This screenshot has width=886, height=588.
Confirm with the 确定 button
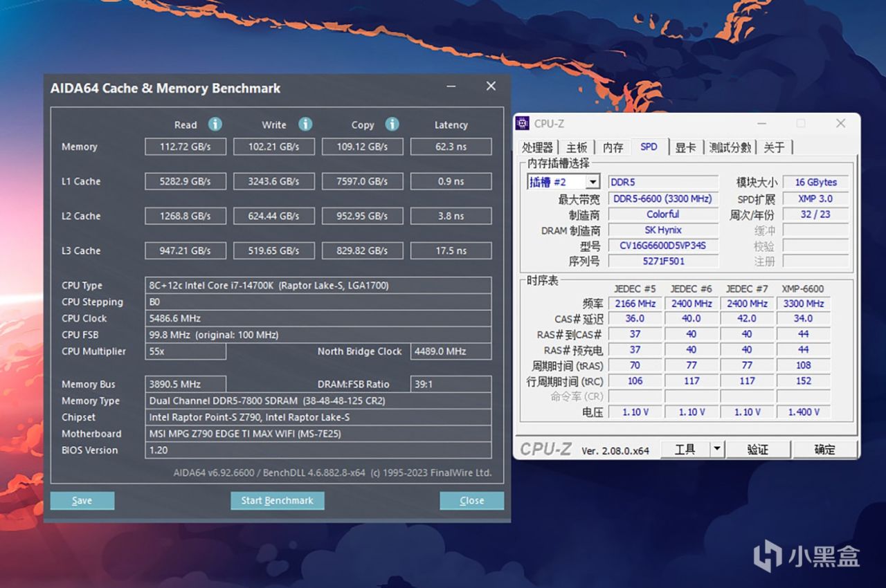tap(825, 449)
